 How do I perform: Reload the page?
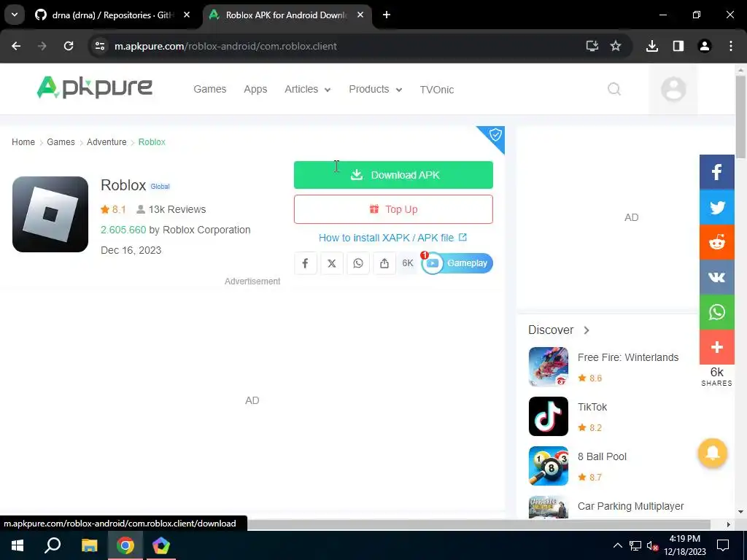69,46
